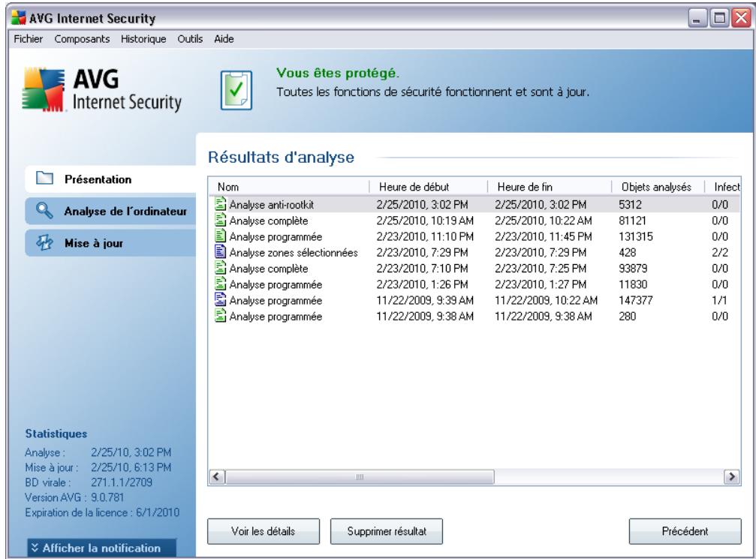The width and height of the screenshot is (756, 559).
Task: Sort by the Heure de fin column header
Action: 549,187
